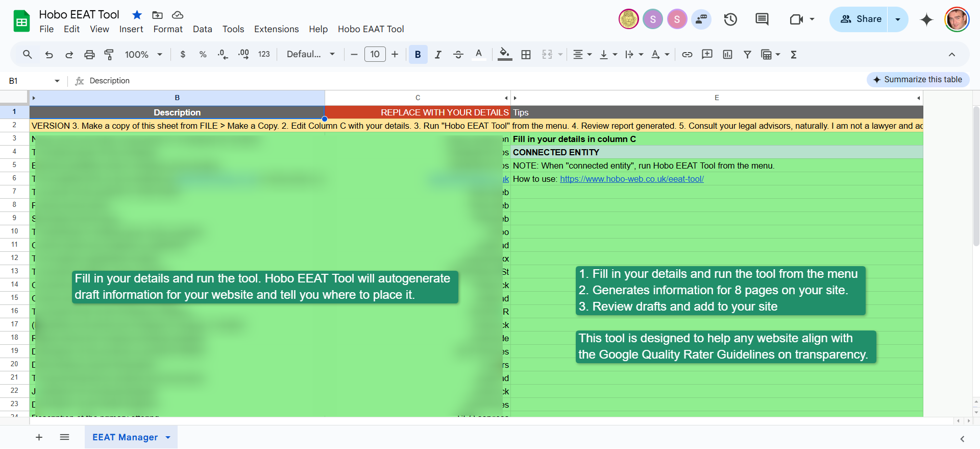This screenshot has width=980, height=449.
Task: Open the View menu
Action: 100,29
